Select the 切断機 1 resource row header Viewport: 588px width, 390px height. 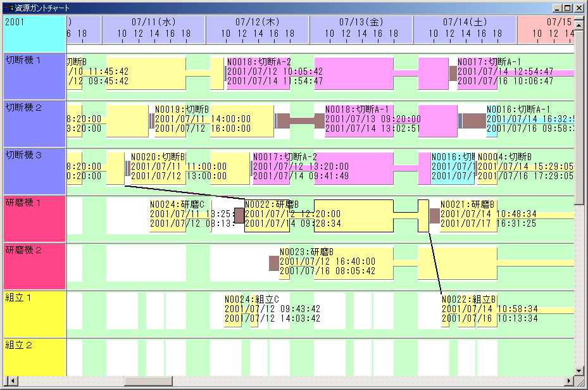tap(34, 77)
